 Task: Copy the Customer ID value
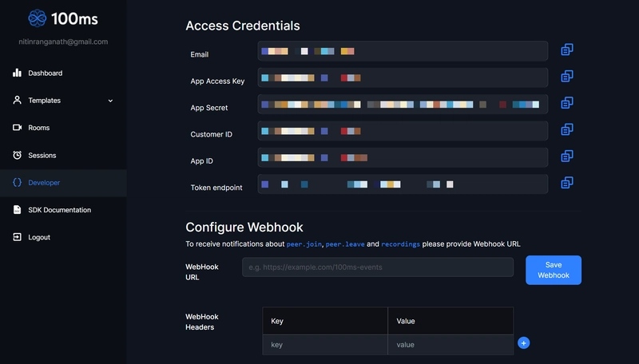pos(567,129)
